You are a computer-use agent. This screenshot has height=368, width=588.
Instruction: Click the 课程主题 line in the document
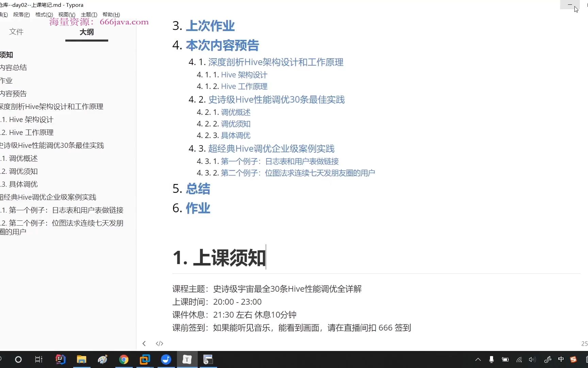coord(267,289)
